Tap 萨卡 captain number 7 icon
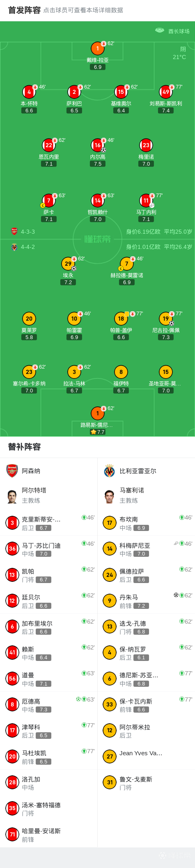195x868 pixels. tap(49, 200)
